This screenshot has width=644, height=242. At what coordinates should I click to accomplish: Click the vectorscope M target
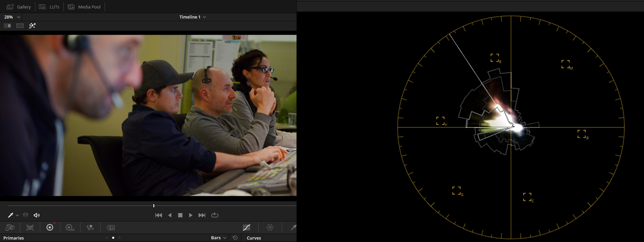[566, 64]
